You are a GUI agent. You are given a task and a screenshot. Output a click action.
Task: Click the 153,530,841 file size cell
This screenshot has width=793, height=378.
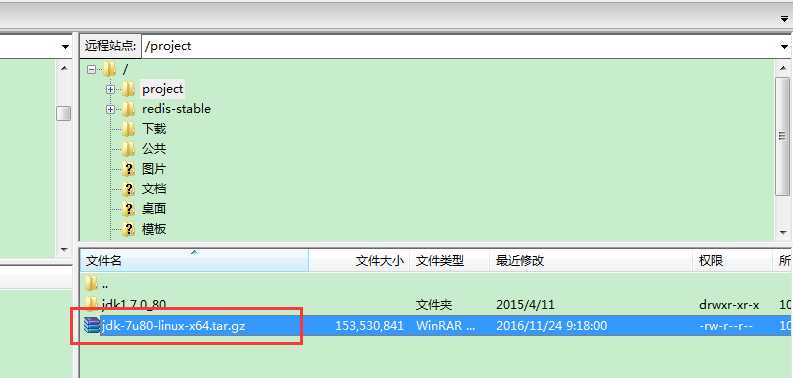370,326
